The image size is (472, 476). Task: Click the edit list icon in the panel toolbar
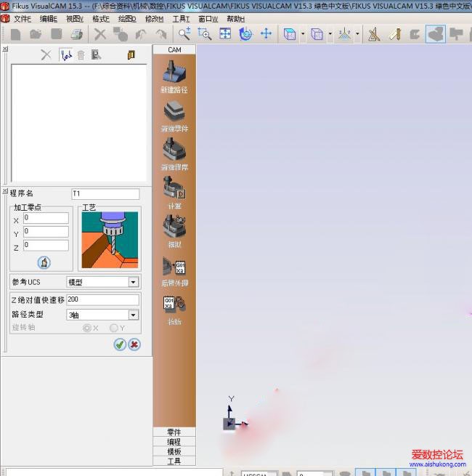(96, 55)
